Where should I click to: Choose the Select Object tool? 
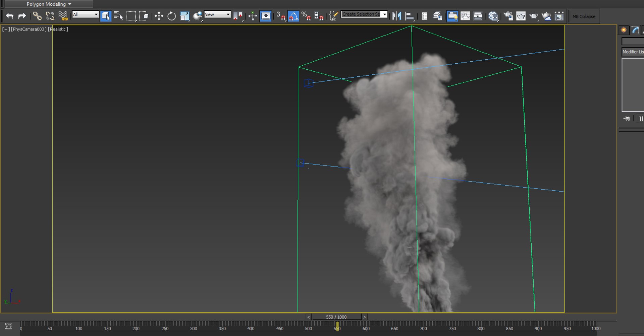coord(106,16)
